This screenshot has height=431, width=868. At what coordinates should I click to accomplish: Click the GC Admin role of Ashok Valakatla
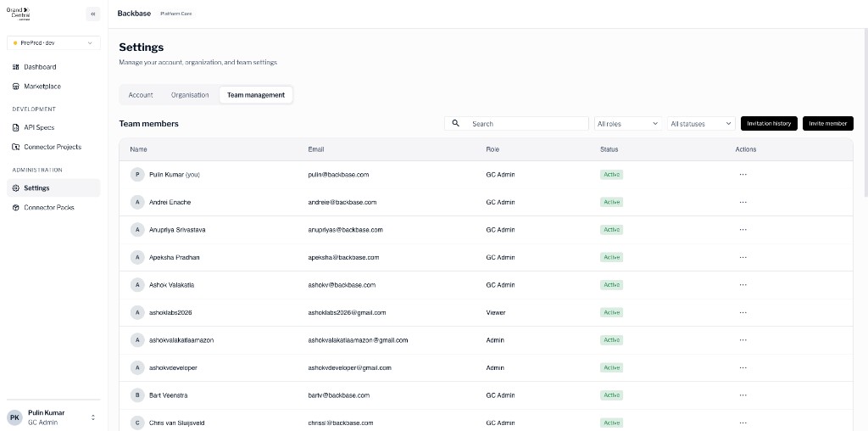(500, 285)
